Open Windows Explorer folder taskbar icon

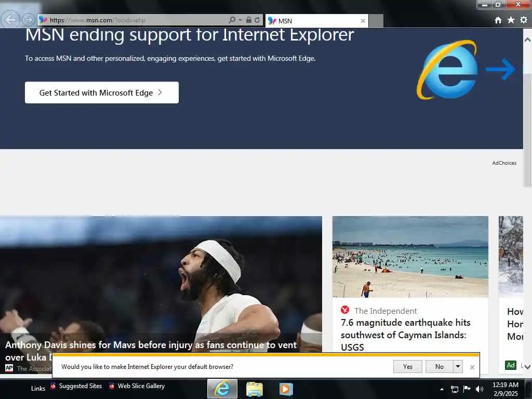tap(255, 389)
